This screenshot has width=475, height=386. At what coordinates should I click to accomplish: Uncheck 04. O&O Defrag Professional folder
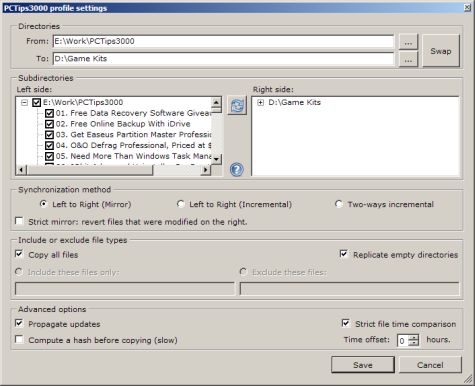point(49,145)
